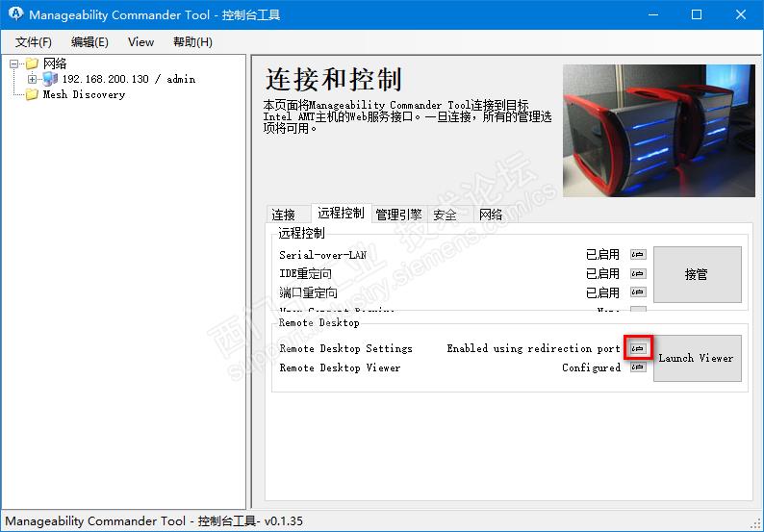This screenshot has width=764, height=532.
Task: Switch to the 管理引擎 tab
Action: point(399,215)
